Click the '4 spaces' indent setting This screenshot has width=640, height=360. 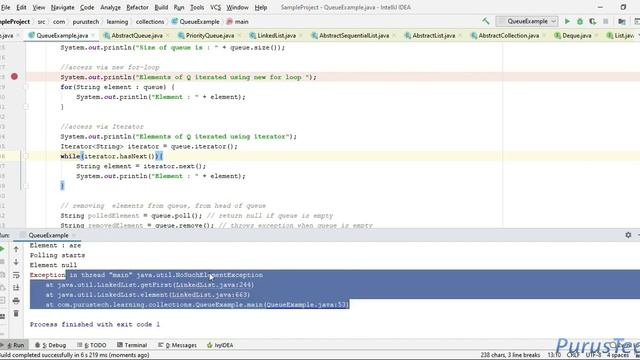(x=618, y=355)
